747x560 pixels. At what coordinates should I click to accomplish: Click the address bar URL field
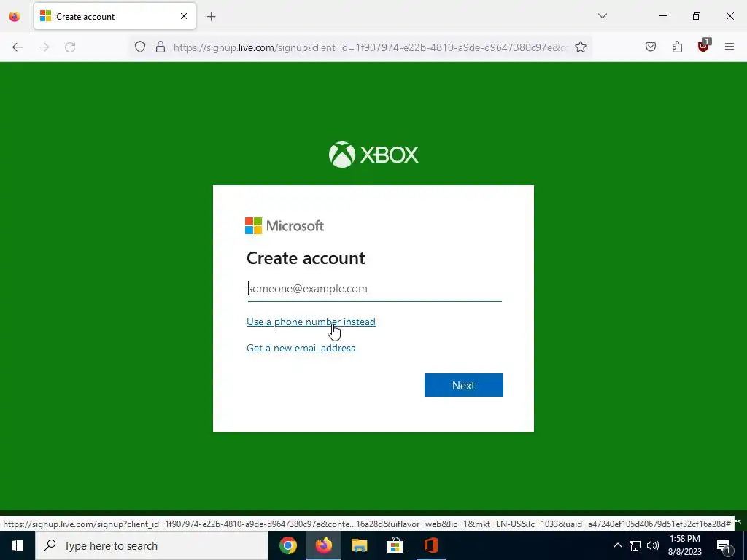tap(370, 47)
